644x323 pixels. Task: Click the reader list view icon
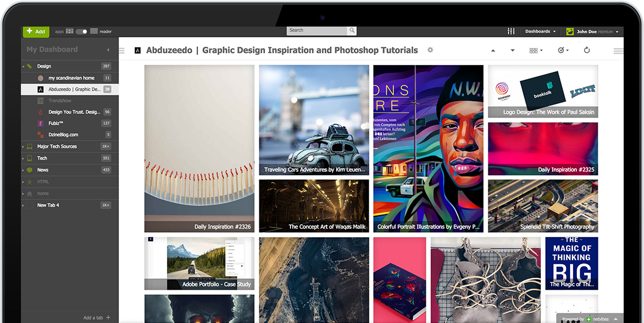click(94, 32)
